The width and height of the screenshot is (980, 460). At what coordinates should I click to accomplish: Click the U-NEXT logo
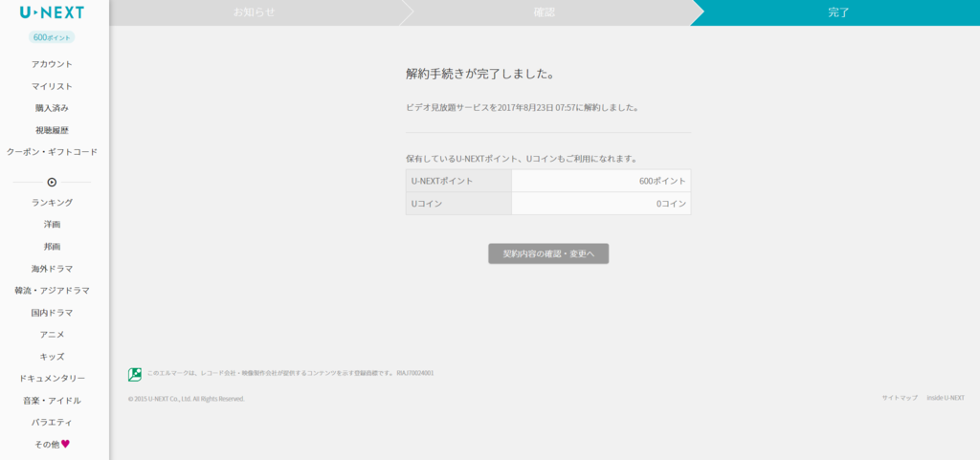tap(52, 13)
